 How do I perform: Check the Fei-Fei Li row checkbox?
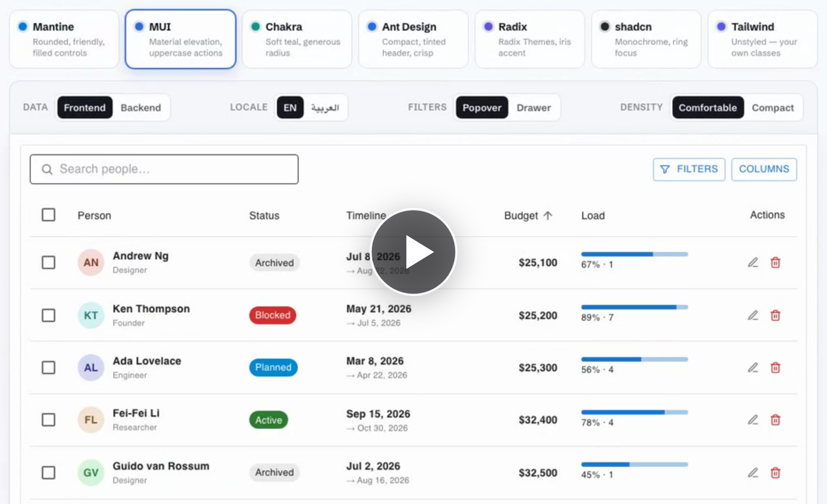[48, 420]
